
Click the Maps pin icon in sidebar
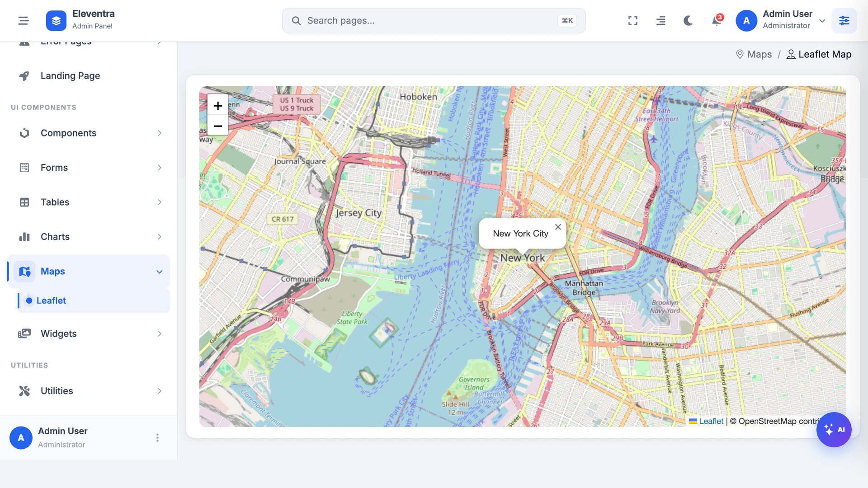(24, 271)
